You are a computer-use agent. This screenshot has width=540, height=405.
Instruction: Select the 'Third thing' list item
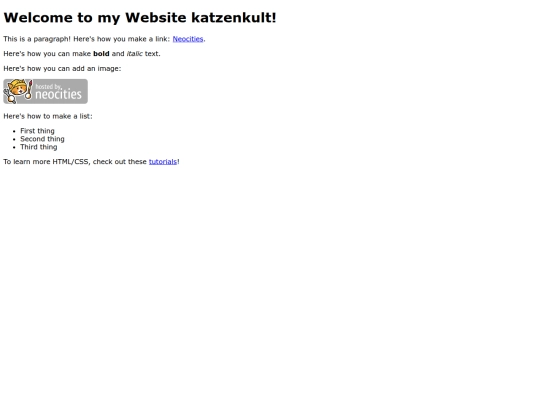pos(39,147)
